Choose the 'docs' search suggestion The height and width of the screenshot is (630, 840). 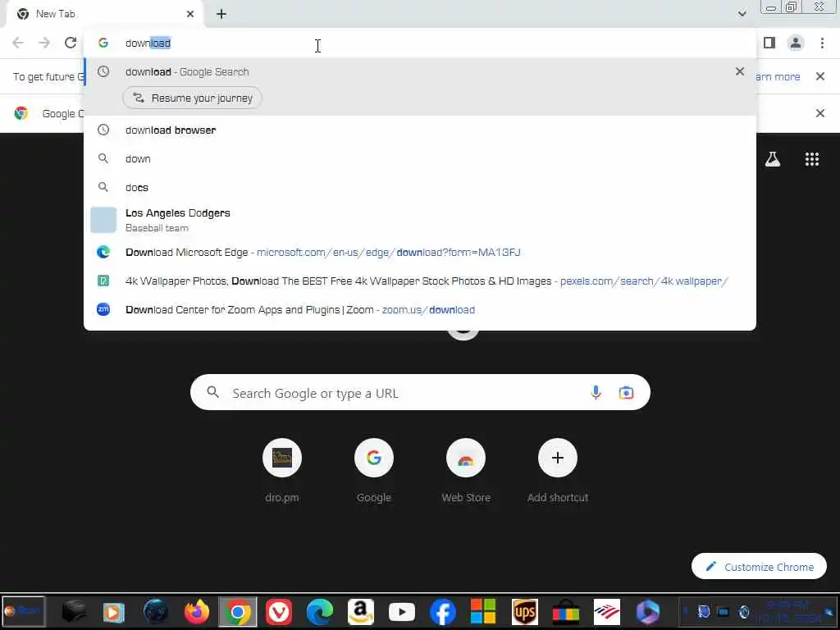(x=420, y=188)
